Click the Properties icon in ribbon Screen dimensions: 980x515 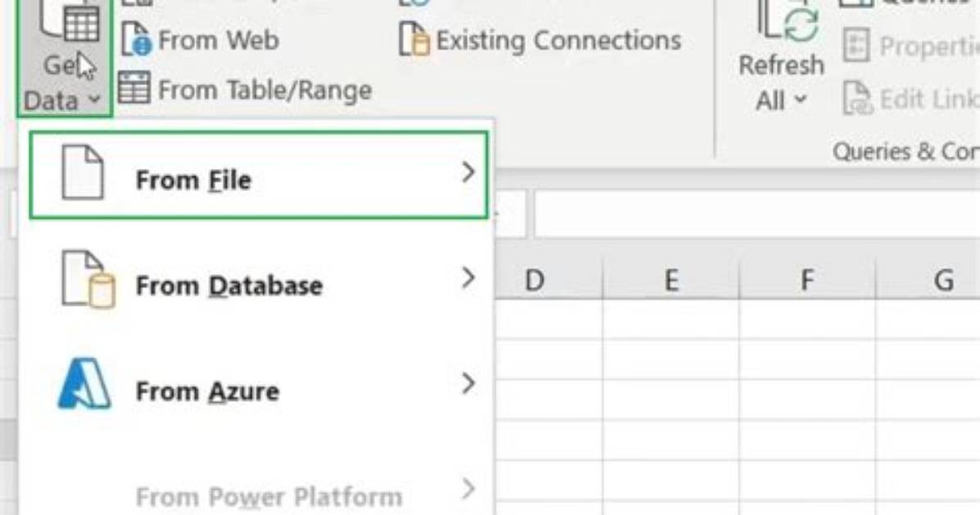click(x=855, y=45)
